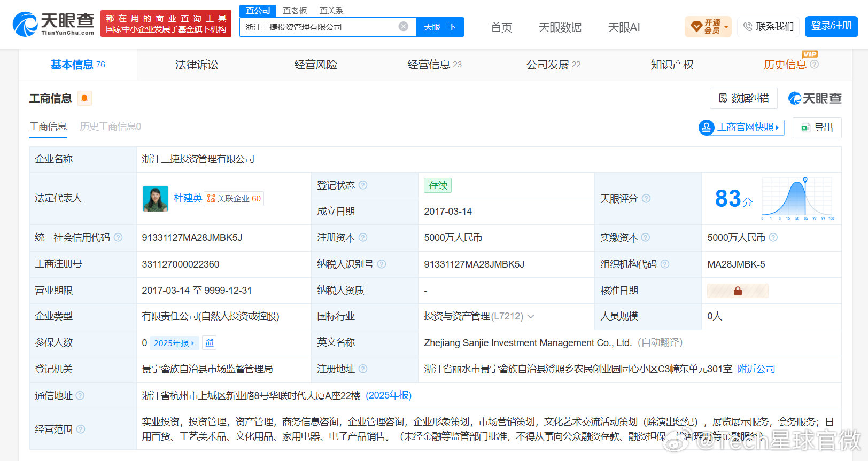The image size is (868, 461).
Task: Click help icon next to 组织机构代码
Action: (x=665, y=264)
